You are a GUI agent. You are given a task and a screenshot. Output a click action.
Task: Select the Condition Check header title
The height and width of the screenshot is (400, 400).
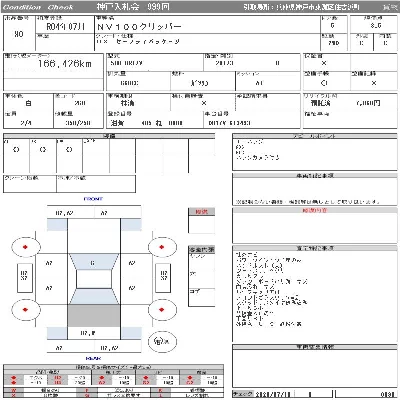coord(38,7)
